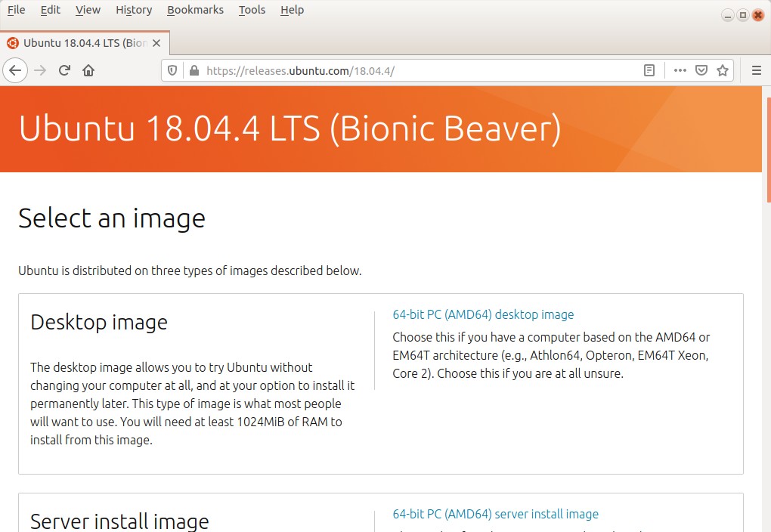
Task: Minimize the browser window
Action: pyautogui.click(x=728, y=15)
